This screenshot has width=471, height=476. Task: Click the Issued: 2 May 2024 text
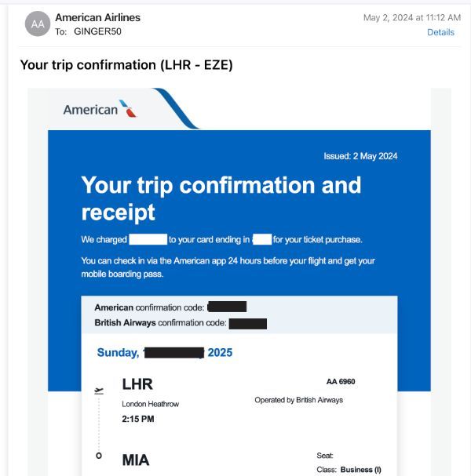click(360, 156)
